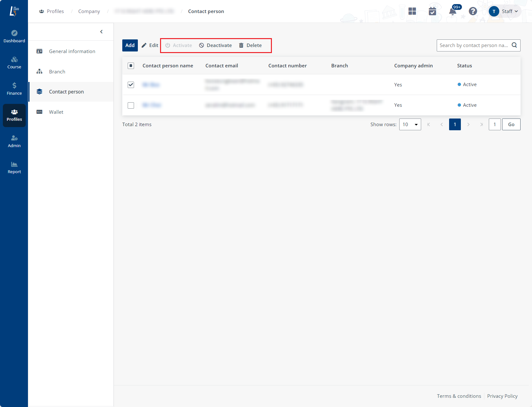Click the notifications bell icon
The image size is (532, 407).
(x=453, y=12)
